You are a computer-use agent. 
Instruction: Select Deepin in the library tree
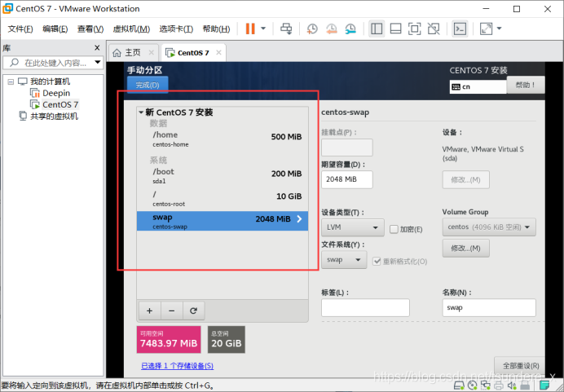pyautogui.click(x=56, y=93)
